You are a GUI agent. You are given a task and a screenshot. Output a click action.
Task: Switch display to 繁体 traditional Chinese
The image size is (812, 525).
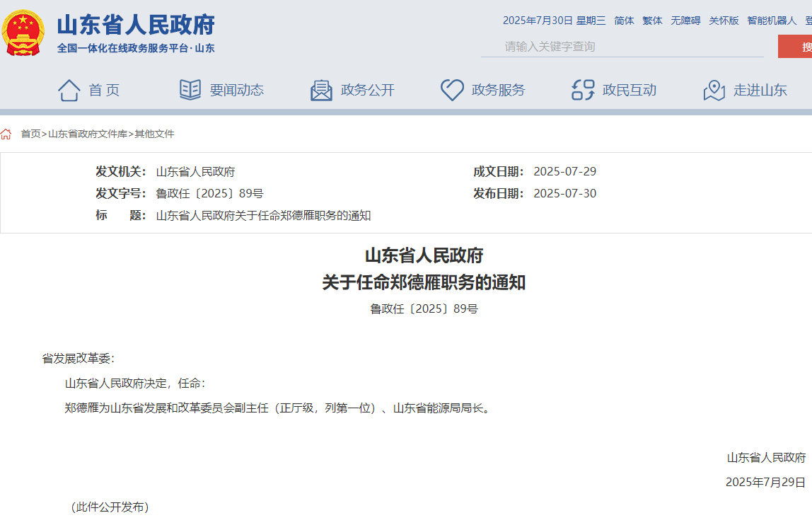tap(651, 21)
